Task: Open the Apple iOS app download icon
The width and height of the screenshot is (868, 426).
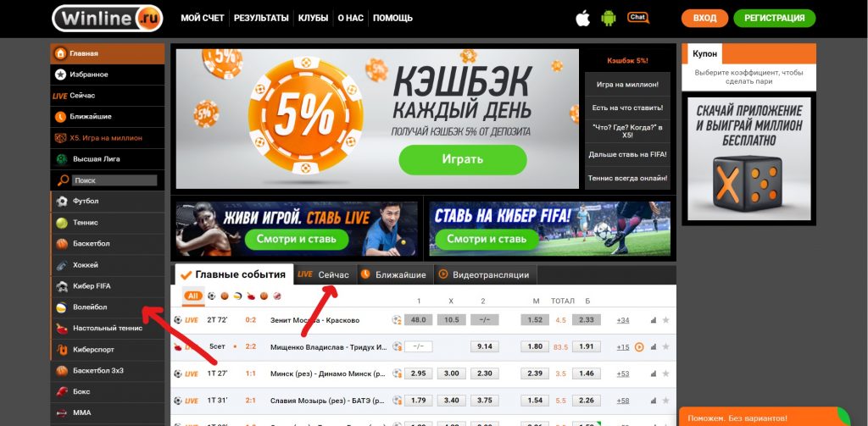Action: [x=582, y=18]
